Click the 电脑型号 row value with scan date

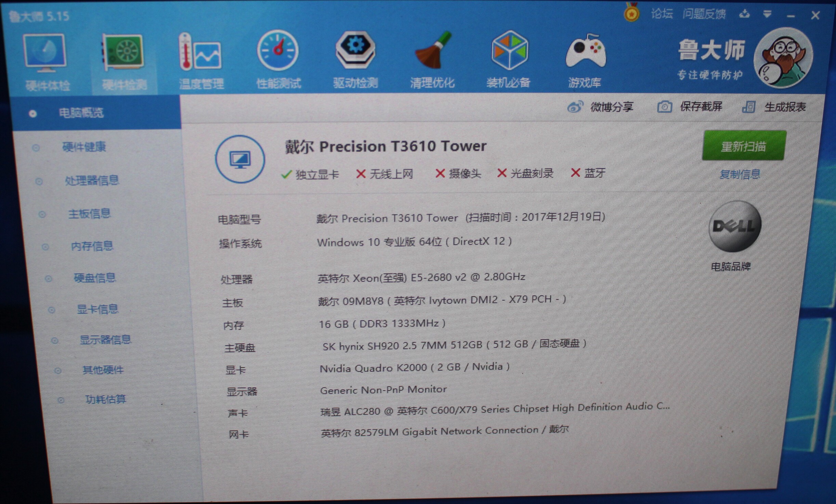(461, 218)
